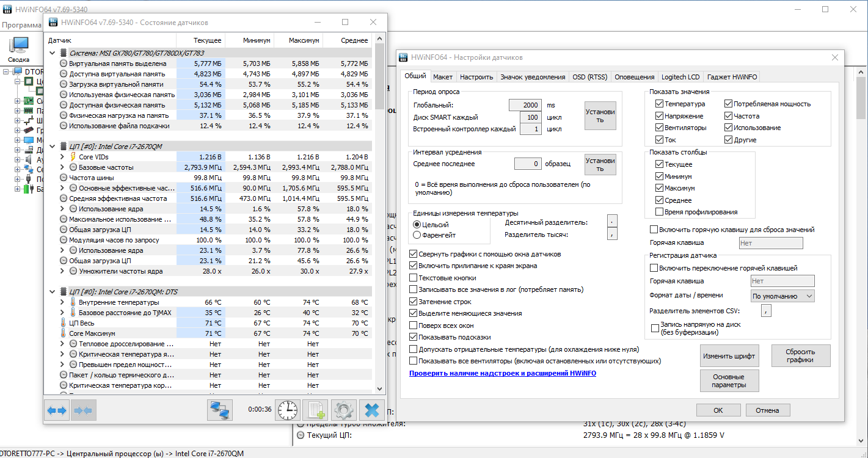
Task: Click the Сбросить графики button
Action: [800, 355]
